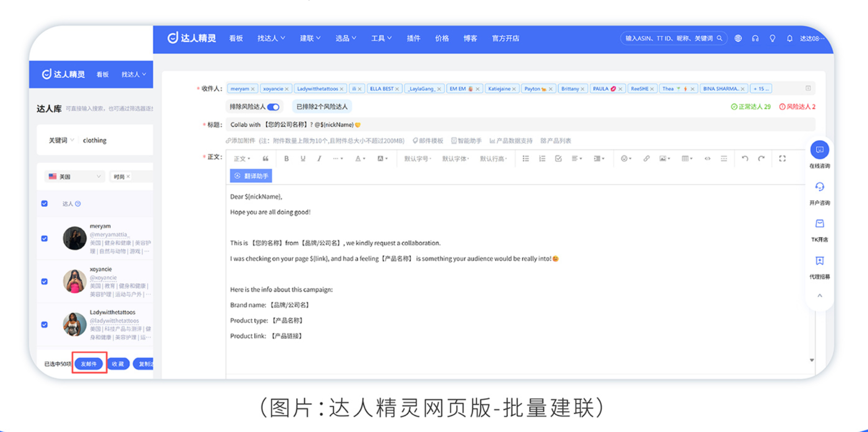Open the 选品 menu in top navigation

[345, 38]
